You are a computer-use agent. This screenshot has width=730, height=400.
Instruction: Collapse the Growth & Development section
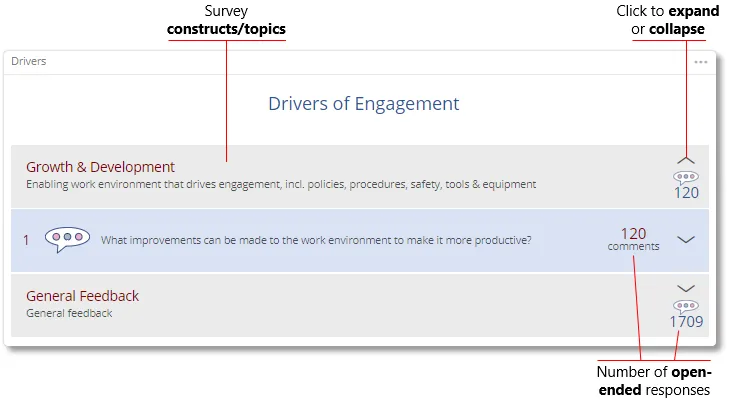[686, 159]
